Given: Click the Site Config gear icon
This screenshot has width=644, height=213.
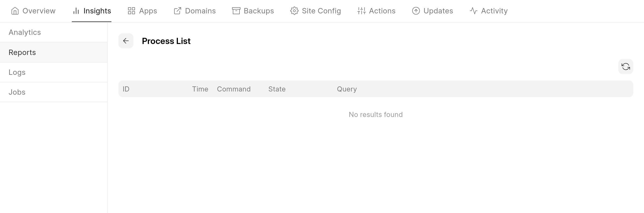Looking at the screenshot, I should click(294, 11).
